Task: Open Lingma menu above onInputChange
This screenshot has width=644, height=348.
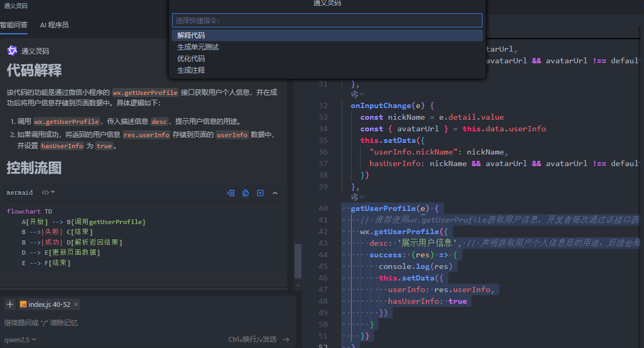Action: 358,94
